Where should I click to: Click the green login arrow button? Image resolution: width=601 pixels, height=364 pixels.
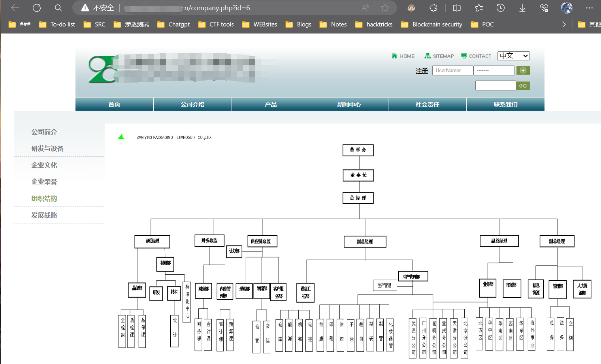pyautogui.click(x=523, y=70)
